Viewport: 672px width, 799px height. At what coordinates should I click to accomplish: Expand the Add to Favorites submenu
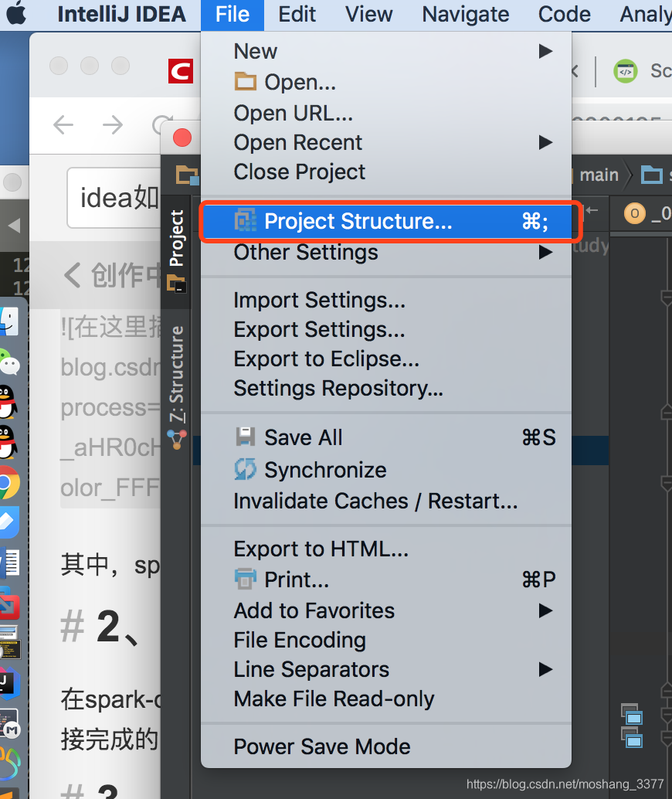click(386, 610)
